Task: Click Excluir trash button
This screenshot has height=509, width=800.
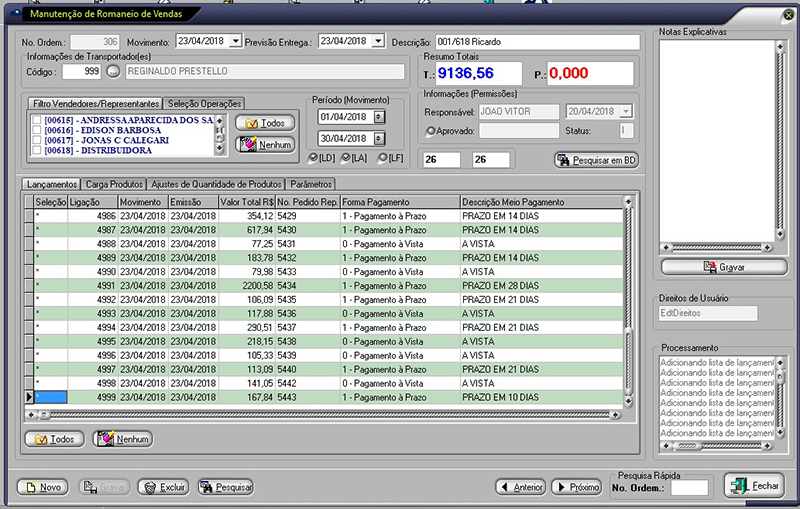Action: [x=163, y=487]
